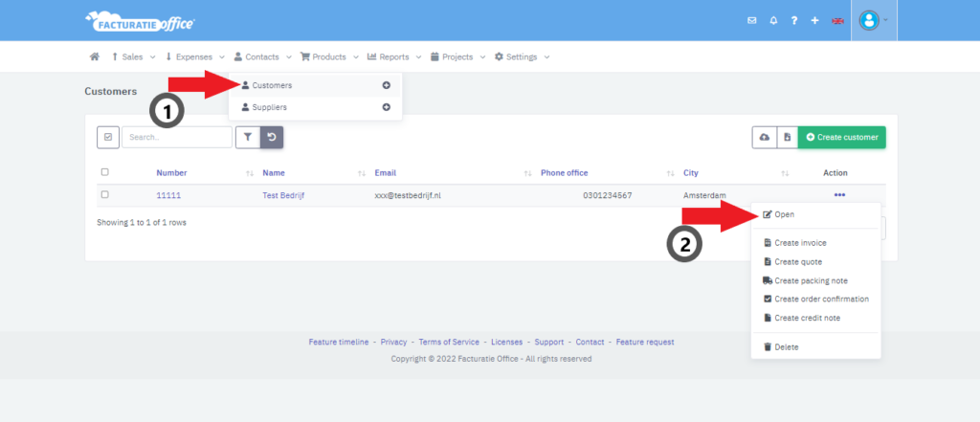
Task: Toggle the select-all checkbox button beside search
Action: 107,137
